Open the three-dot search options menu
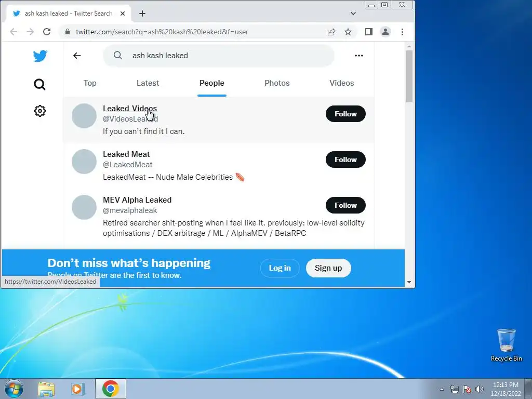 click(x=358, y=56)
